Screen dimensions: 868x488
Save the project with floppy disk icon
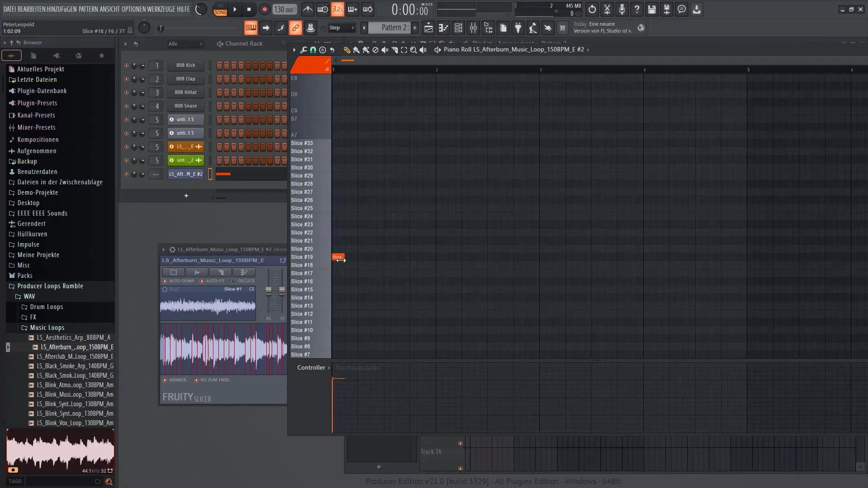(x=652, y=9)
